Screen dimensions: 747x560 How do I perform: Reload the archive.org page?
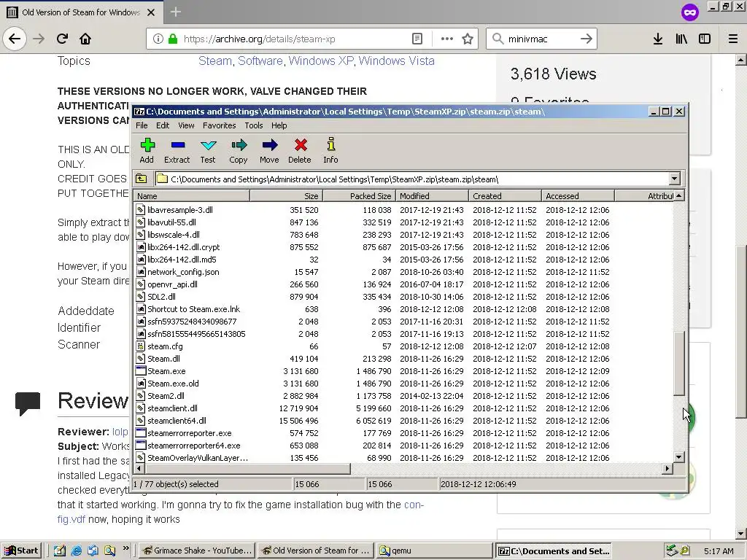62,39
